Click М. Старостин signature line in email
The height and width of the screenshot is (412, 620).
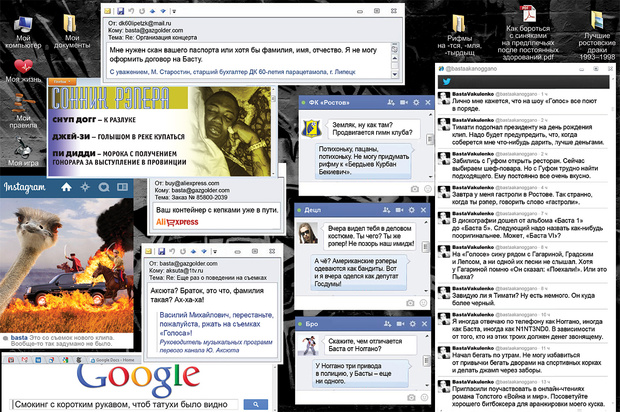232,72
